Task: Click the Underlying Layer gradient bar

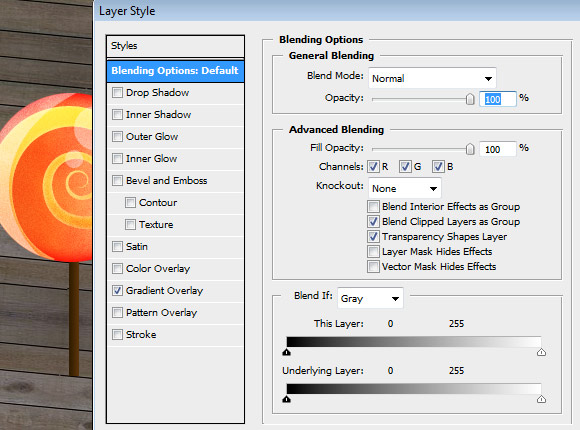Action: click(414, 389)
